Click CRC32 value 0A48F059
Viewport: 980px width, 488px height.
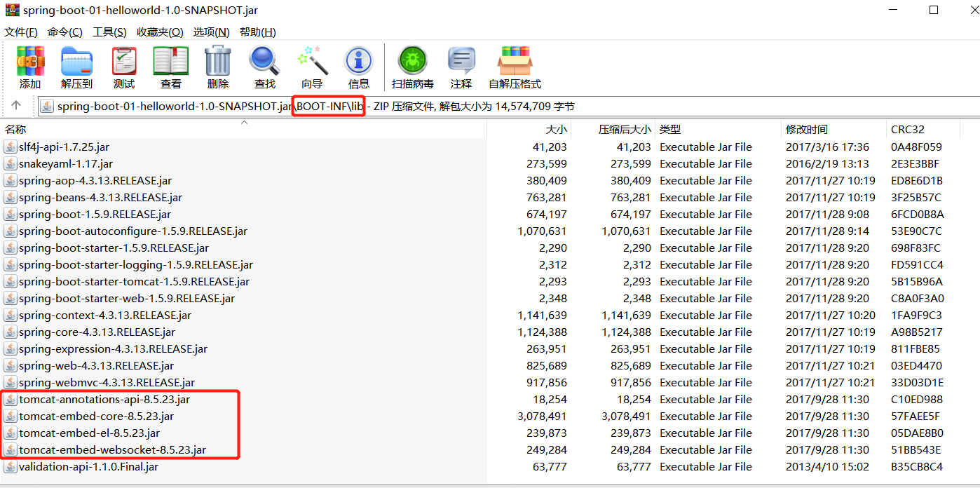click(x=916, y=147)
